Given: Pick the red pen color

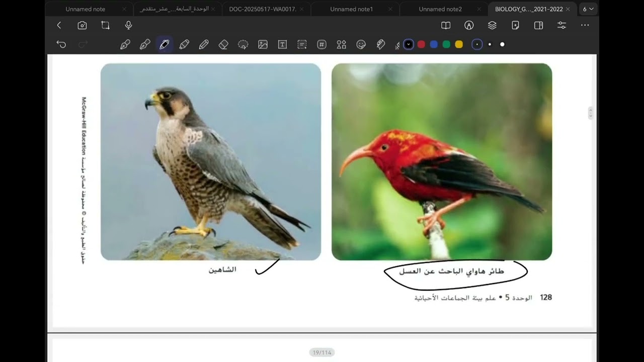Looking at the screenshot, I should pyautogui.click(x=421, y=44).
